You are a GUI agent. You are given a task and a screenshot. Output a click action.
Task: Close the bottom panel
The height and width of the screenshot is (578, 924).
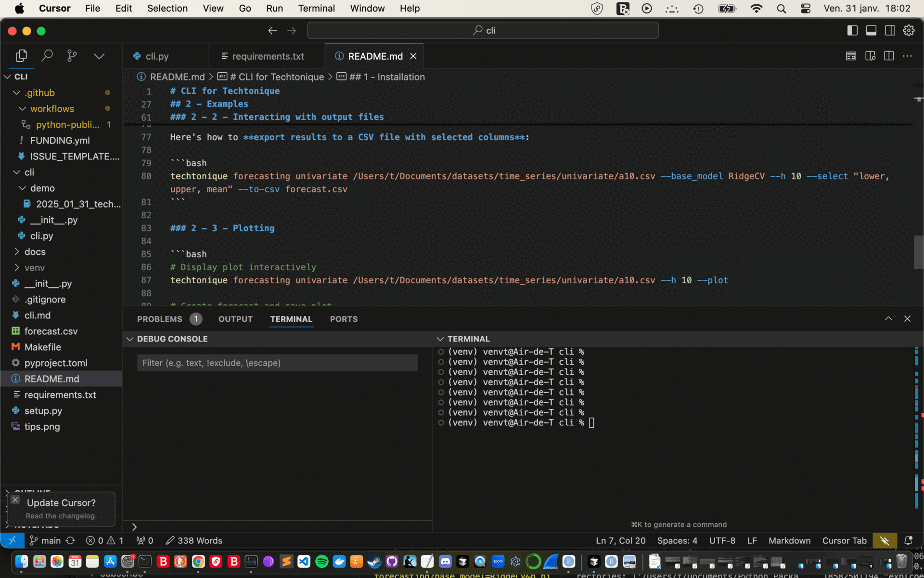[907, 318]
